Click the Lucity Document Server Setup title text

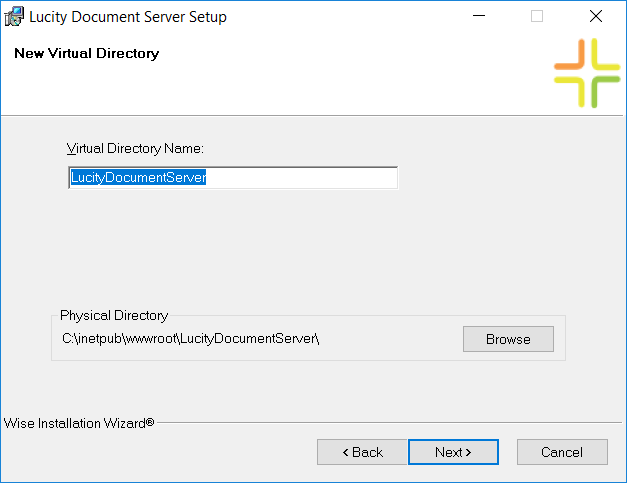pos(128,17)
